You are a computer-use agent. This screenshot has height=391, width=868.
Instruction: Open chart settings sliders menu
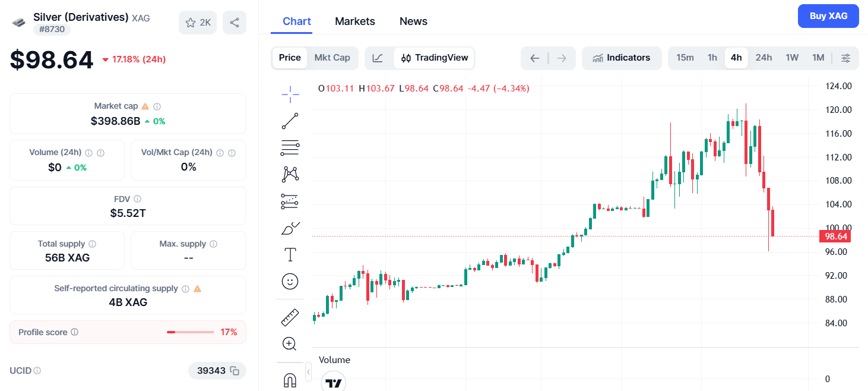[846, 58]
